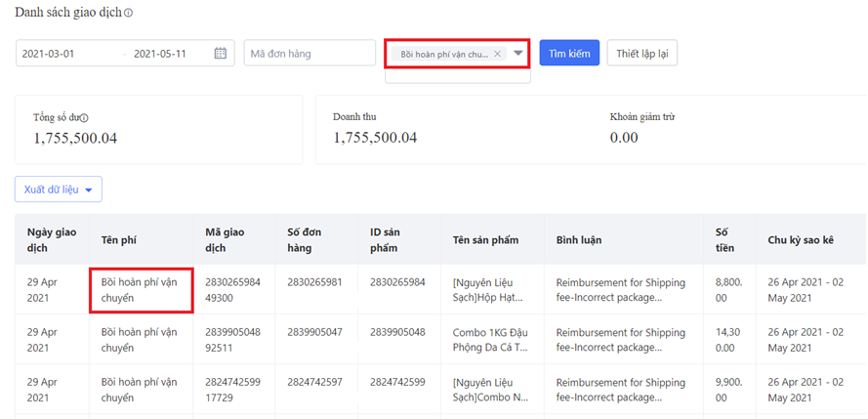This screenshot has width=868, height=419.
Task: Open the Xuất dữ liệu export dropdown
Action: pyautogui.click(x=59, y=189)
